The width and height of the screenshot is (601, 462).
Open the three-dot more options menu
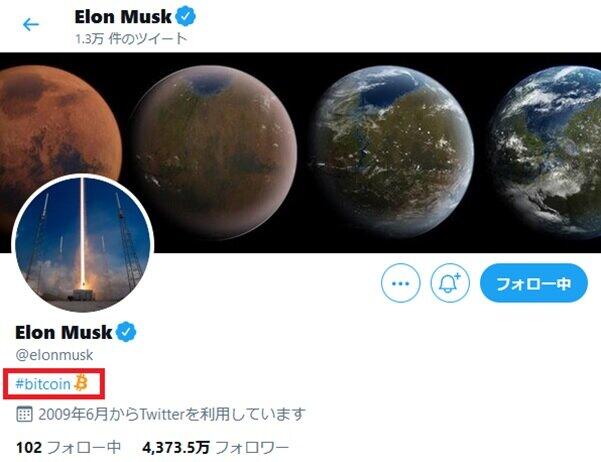tap(401, 283)
